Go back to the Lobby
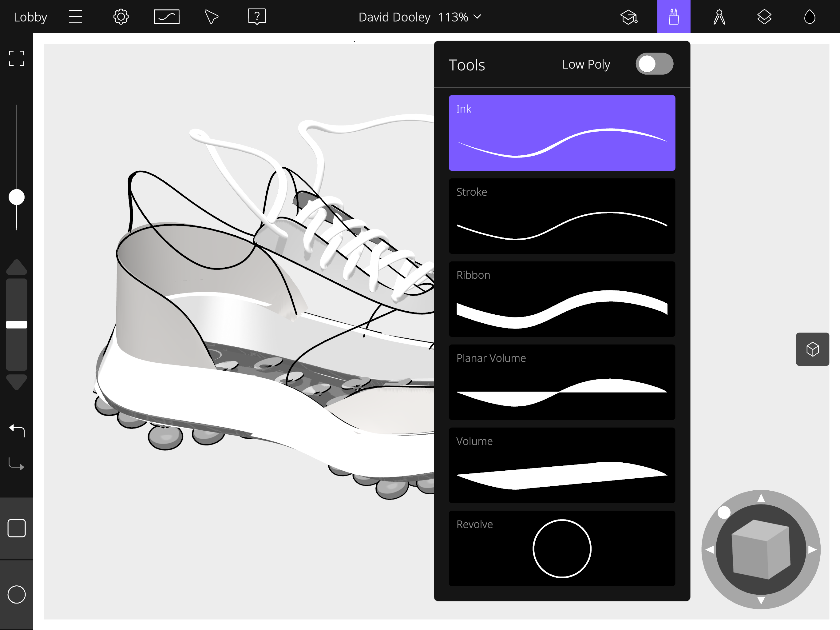Image resolution: width=840 pixels, height=630 pixels. pos(30,17)
